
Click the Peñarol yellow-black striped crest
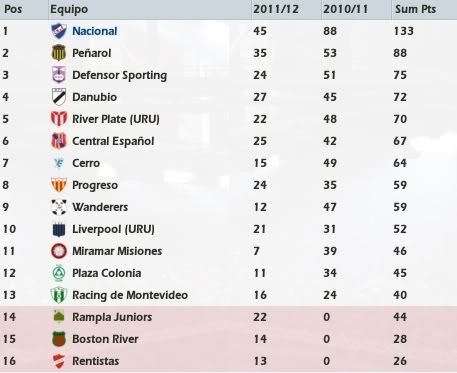[x=59, y=53]
